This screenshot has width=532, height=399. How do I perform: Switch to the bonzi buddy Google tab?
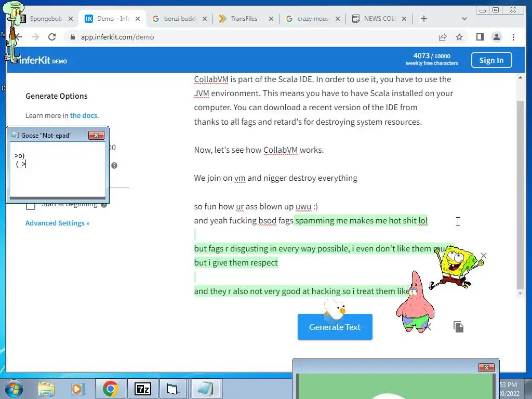[x=179, y=19]
